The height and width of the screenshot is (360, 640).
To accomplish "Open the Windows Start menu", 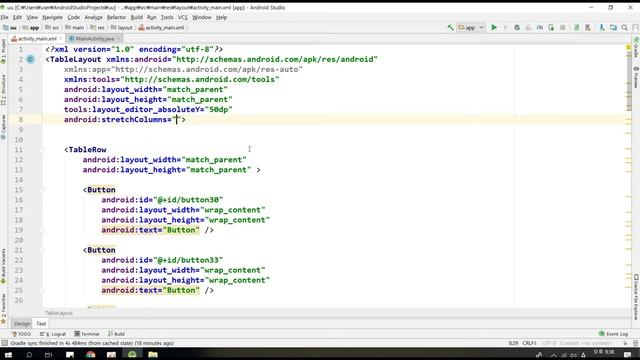I will 8,354.
